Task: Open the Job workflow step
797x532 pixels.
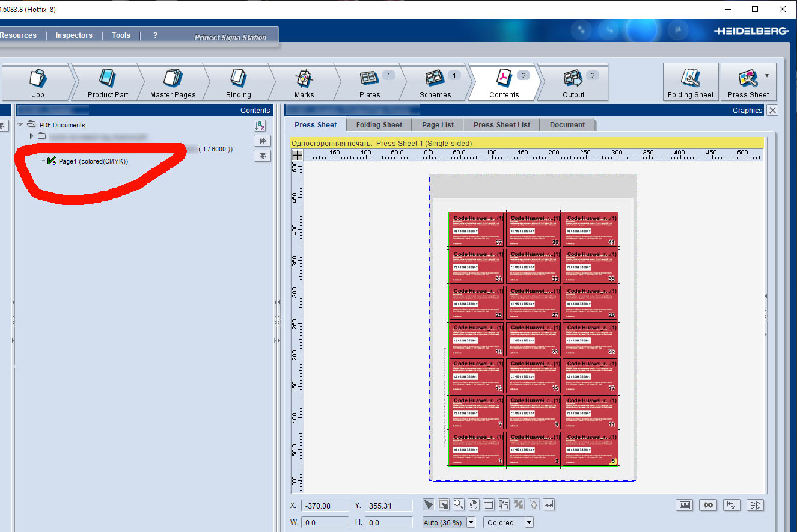Action: 38,82
